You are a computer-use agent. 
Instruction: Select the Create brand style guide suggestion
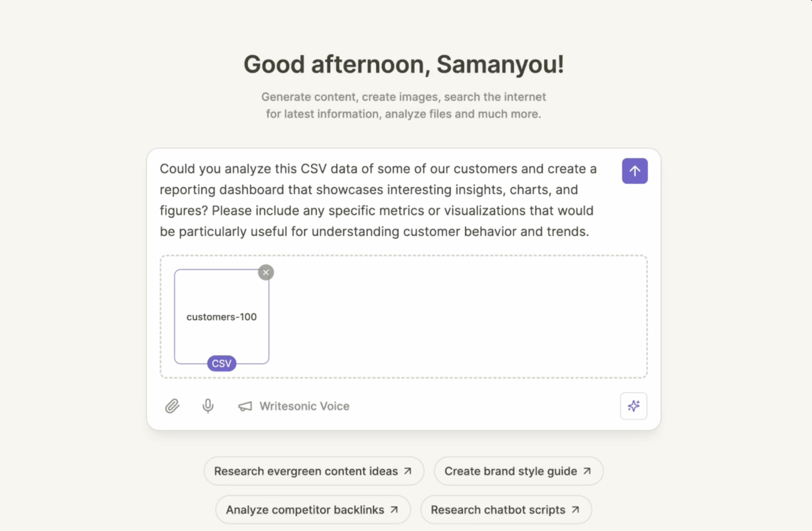(x=510, y=471)
